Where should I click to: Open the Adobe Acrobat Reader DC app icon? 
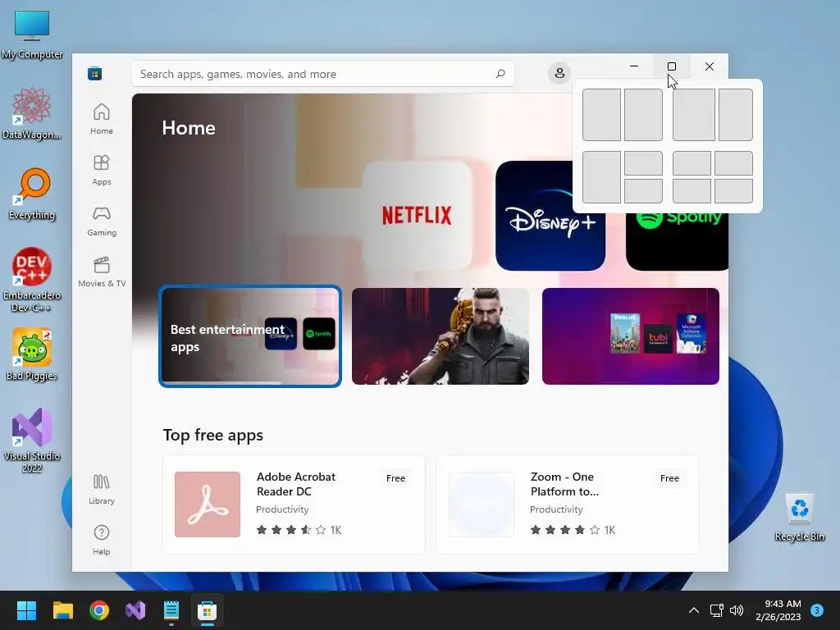208,504
